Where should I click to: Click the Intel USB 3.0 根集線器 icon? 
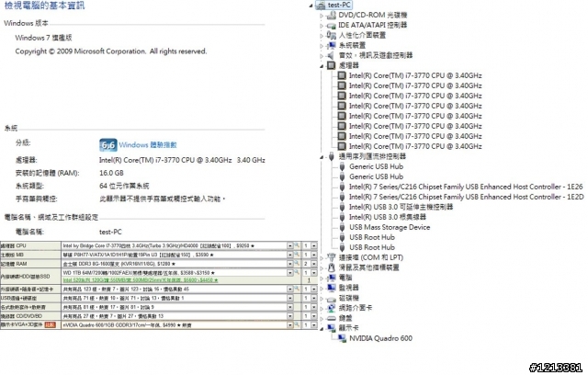pyautogui.click(x=342, y=217)
